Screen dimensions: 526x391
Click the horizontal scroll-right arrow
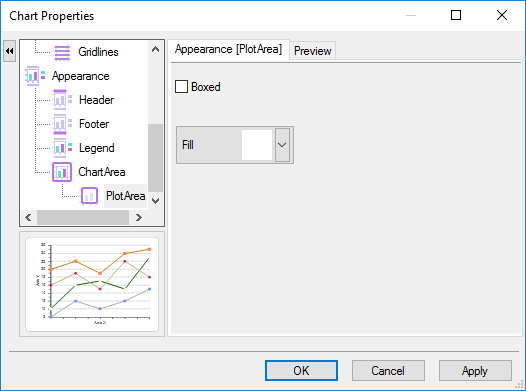coord(139,218)
